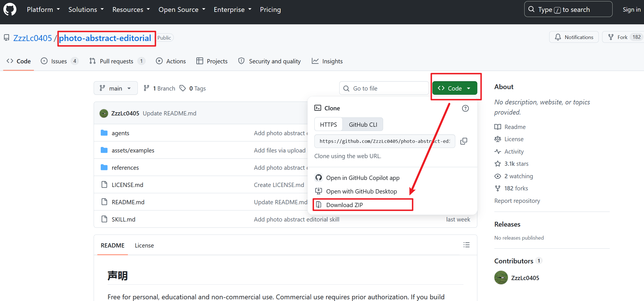Expand the Resources menu
The height and width of the screenshot is (301, 644).
pos(131,9)
